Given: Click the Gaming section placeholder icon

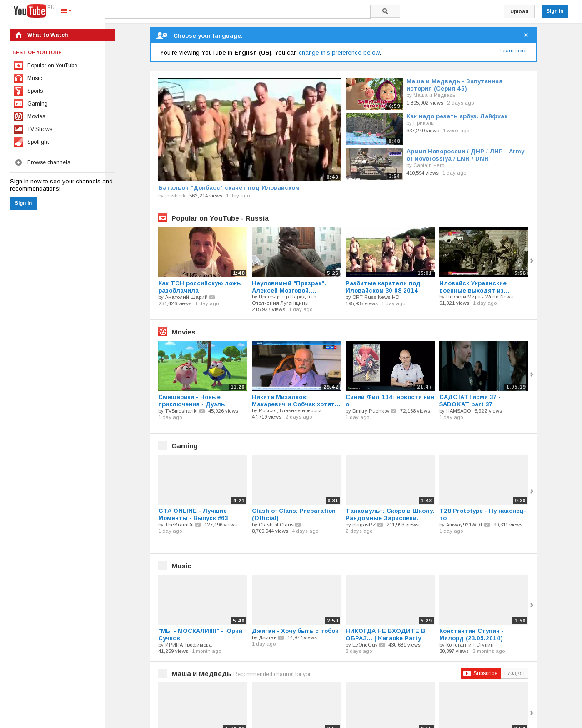Looking at the screenshot, I should [163, 445].
